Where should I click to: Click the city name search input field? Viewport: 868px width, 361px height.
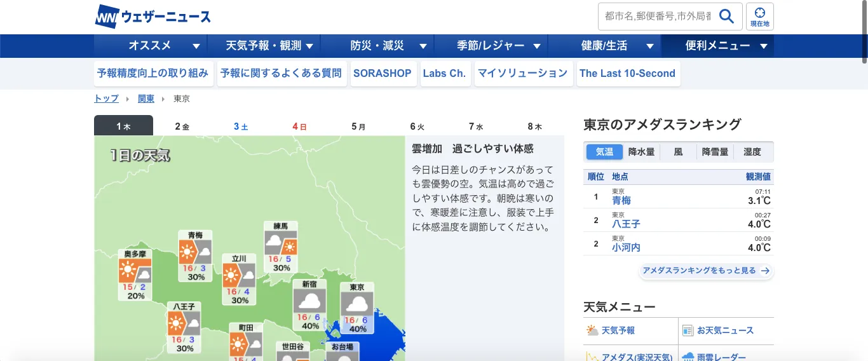(x=656, y=17)
